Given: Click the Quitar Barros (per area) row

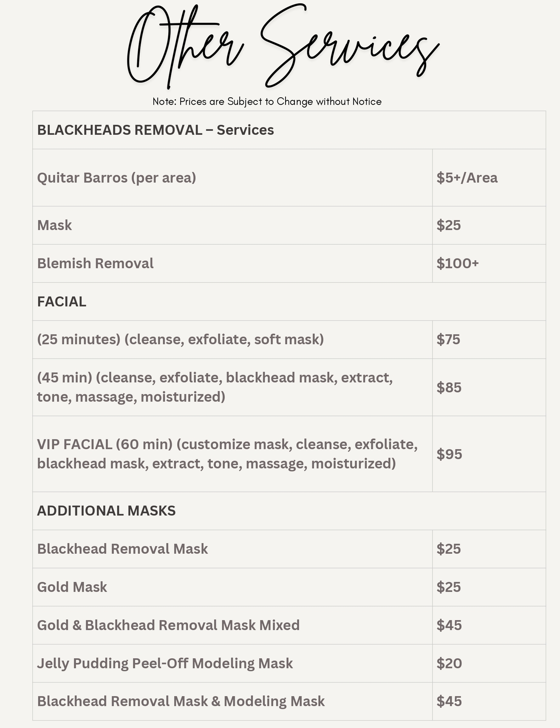Looking at the screenshot, I should [x=116, y=178].
